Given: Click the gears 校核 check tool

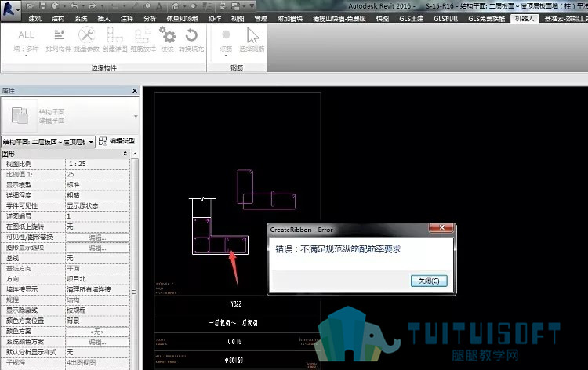Looking at the screenshot, I should [x=167, y=39].
